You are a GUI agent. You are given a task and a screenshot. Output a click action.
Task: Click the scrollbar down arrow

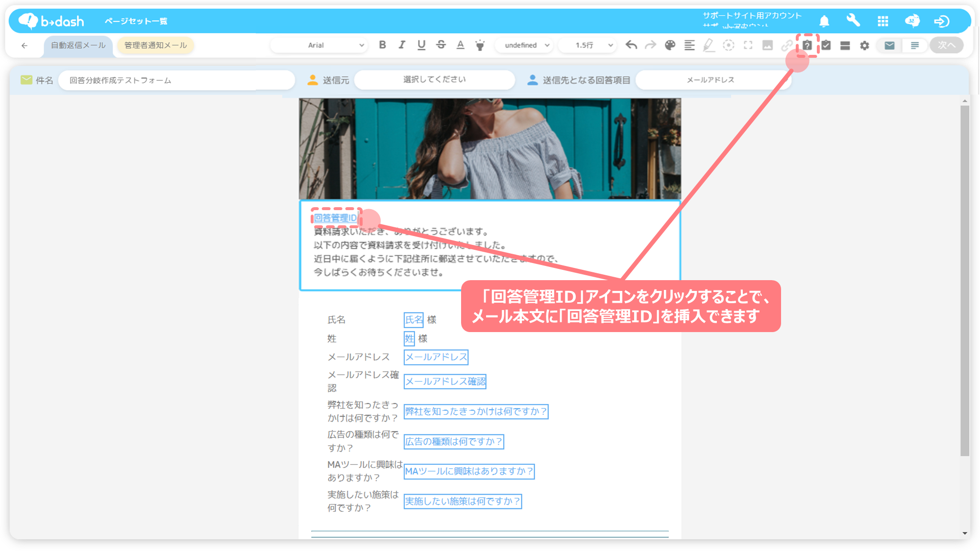point(965,533)
